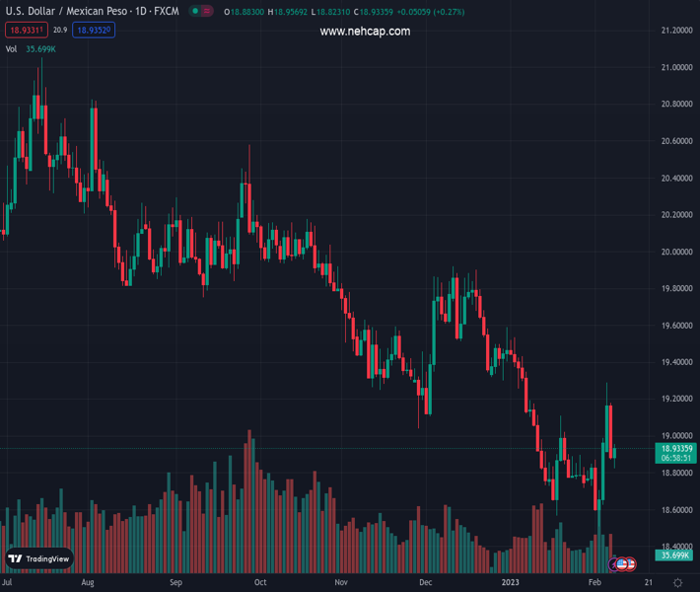Screen dimensions: 700x592
Task: Click the volume label 35.699K on price axis
Action: 675,555
